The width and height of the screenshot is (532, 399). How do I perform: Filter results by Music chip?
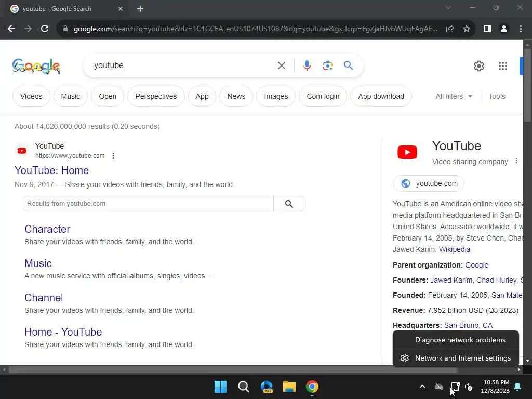(x=71, y=96)
